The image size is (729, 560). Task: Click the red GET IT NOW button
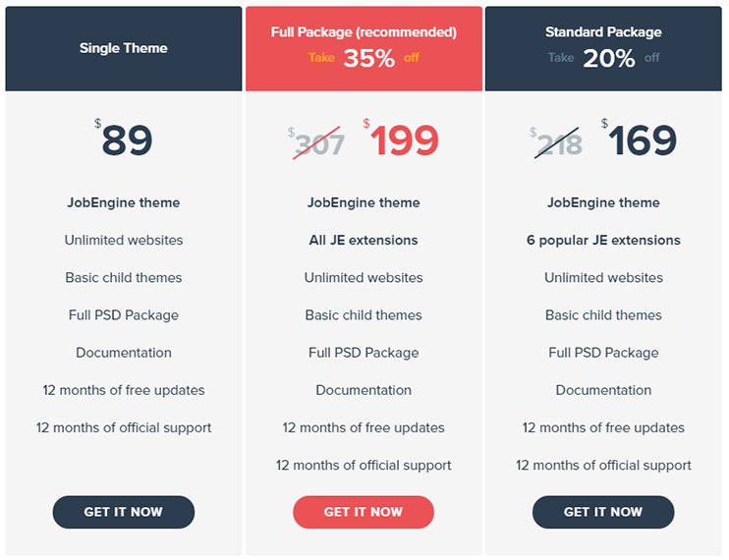point(364,512)
